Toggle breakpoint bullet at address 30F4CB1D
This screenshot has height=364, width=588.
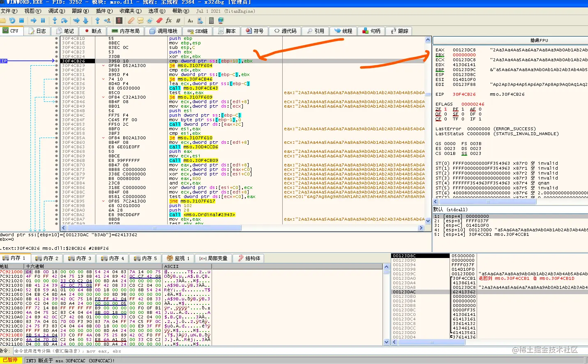57,38
